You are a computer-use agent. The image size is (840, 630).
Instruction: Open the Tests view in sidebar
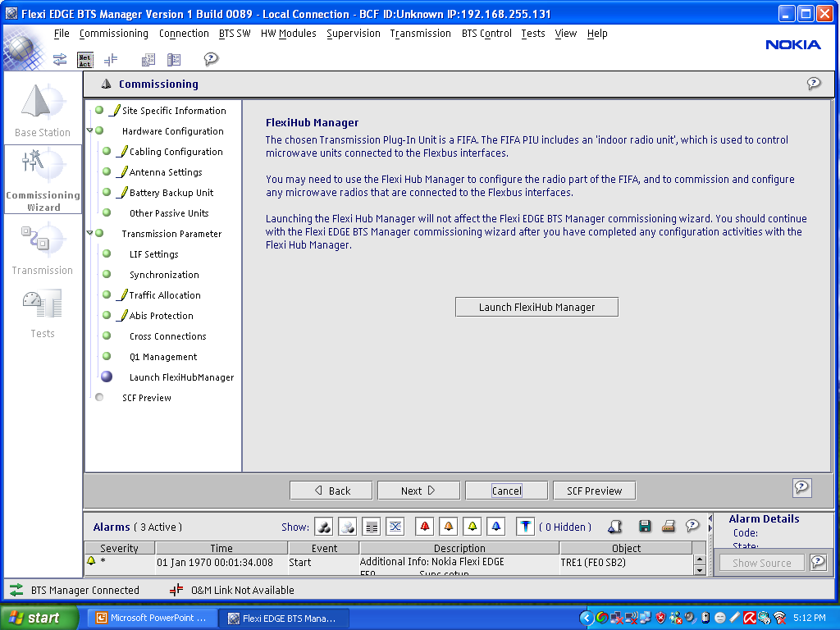click(x=43, y=313)
